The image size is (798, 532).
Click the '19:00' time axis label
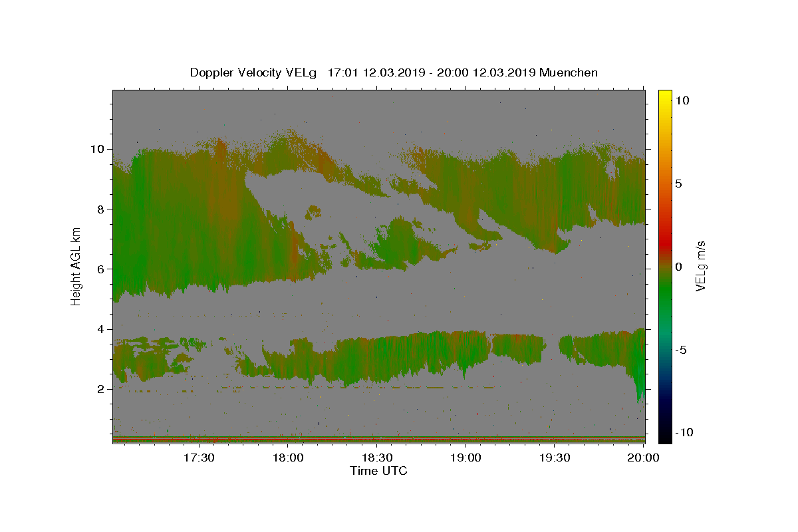tap(465, 458)
